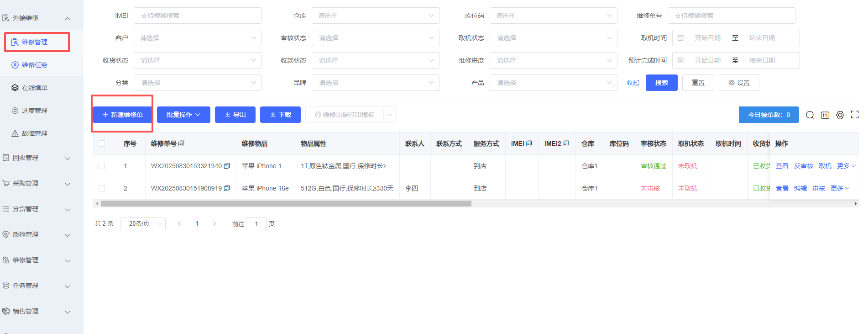Check the checkbox for row 2
868x334 pixels.
tap(102, 188)
